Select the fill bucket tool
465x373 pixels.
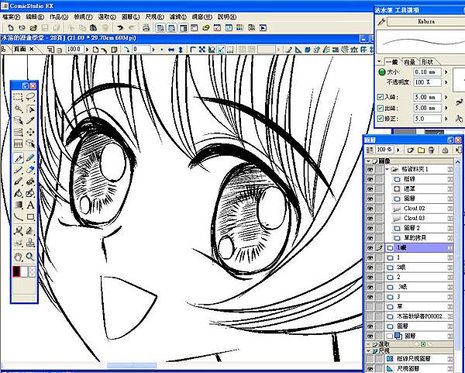click(x=18, y=193)
